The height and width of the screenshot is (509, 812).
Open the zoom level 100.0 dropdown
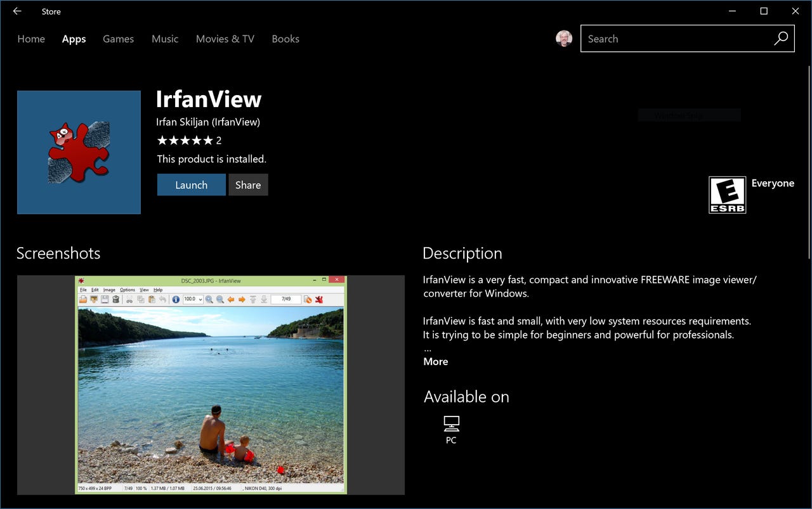click(193, 299)
